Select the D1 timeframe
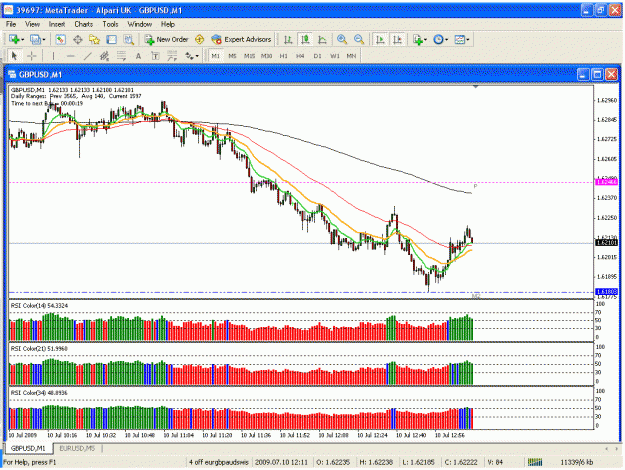Screen dimensions: 625x470 [317, 56]
